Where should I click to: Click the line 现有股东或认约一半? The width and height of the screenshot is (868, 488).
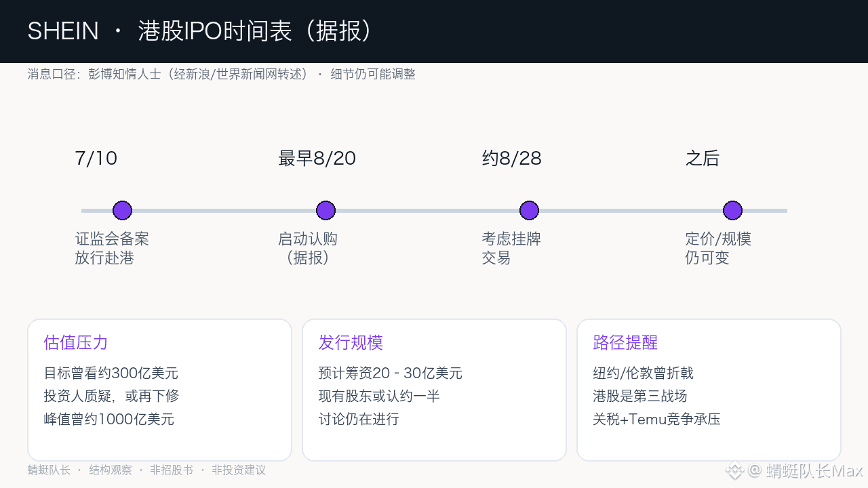(x=379, y=396)
